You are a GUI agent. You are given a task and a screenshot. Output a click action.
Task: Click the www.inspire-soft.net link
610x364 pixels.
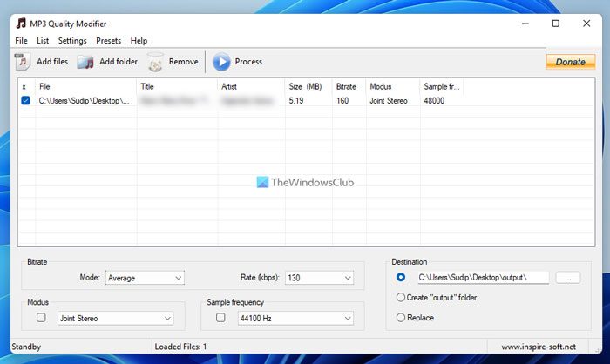click(x=539, y=347)
